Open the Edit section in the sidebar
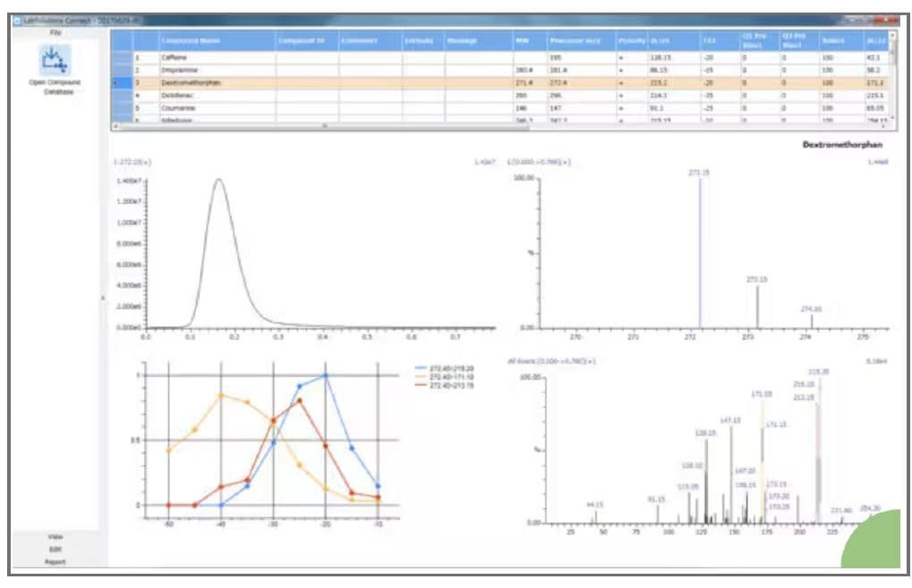Screen dimensions: 912x588 pos(55,549)
